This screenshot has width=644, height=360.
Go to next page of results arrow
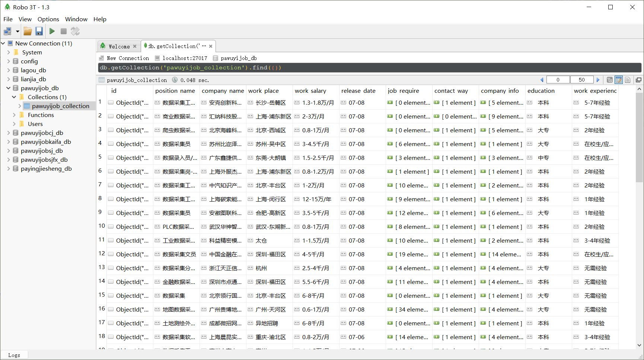(598, 80)
